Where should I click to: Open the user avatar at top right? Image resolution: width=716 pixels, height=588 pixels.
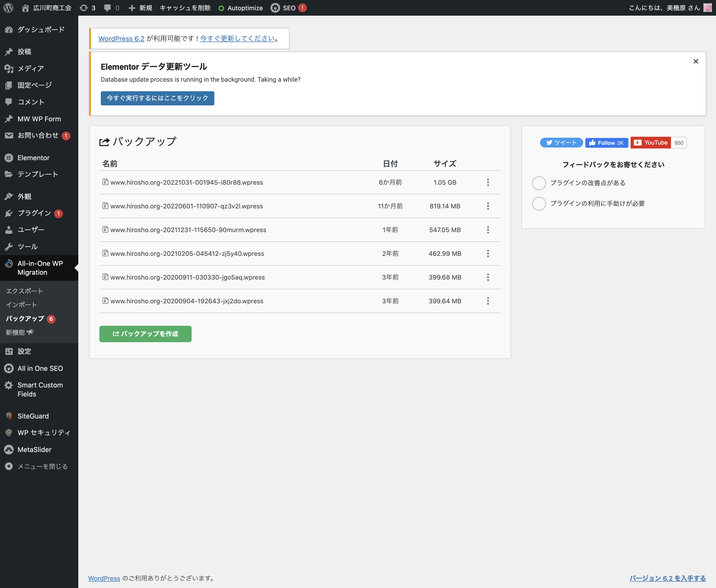click(x=707, y=8)
